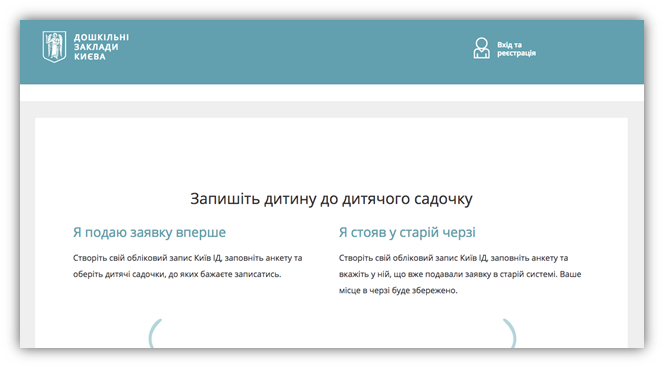Click the user profile icon in header
The width and height of the screenshot is (664, 368).
[x=481, y=48]
